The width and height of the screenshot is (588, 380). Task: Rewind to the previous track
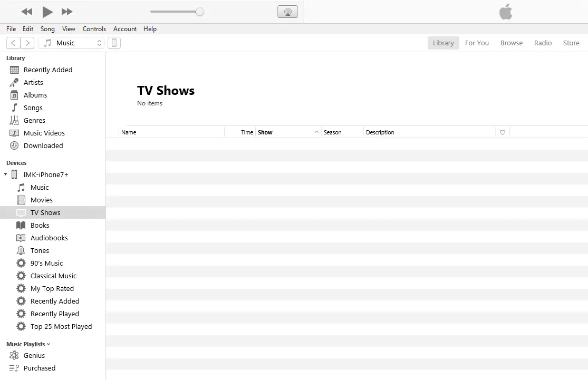(x=27, y=12)
